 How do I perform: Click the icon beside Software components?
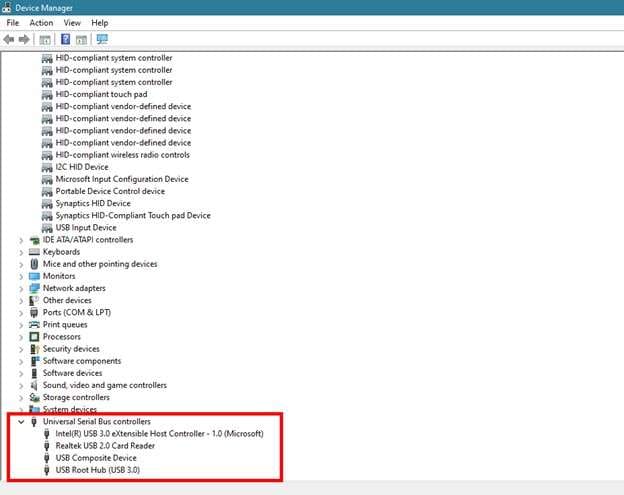35,361
